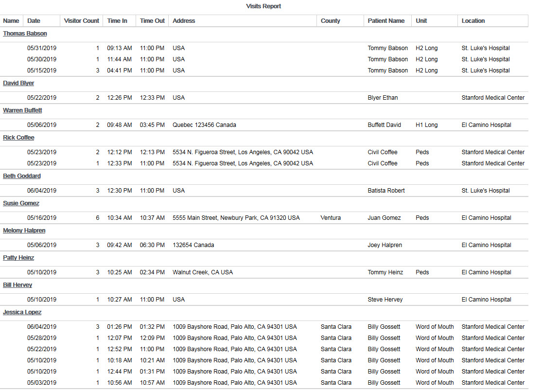The width and height of the screenshot is (543, 392).
Task: Select patient name Steve Hervey
Action: tap(385, 300)
